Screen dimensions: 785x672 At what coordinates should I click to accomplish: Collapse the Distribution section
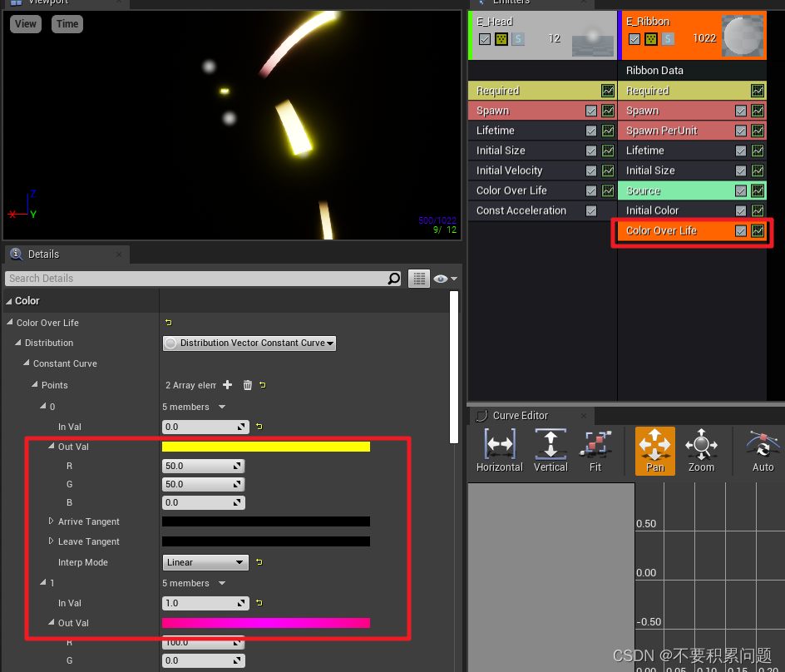click(18, 343)
